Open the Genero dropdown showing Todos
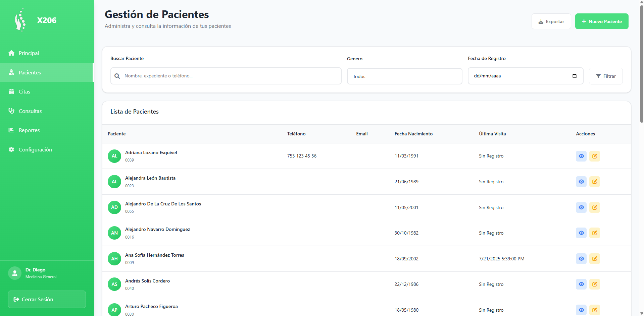Viewport: 644px width, 316px height. 404,76
